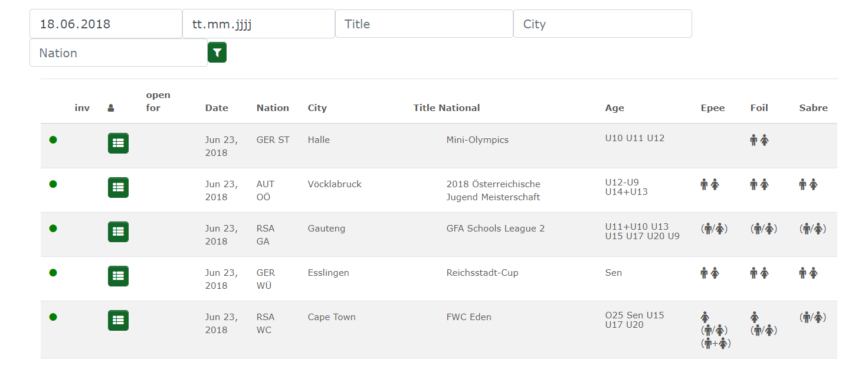Click green status dot for Halle row

[x=53, y=140]
